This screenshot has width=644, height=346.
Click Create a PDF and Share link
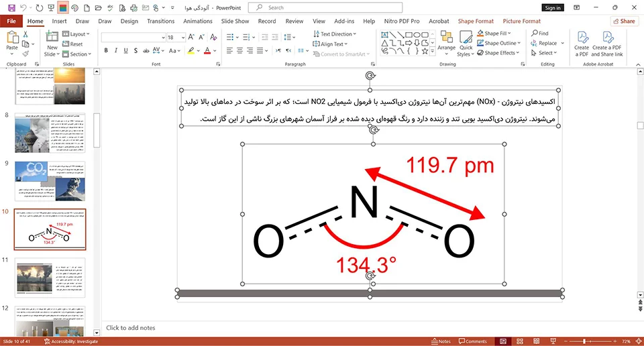tap(607, 44)
